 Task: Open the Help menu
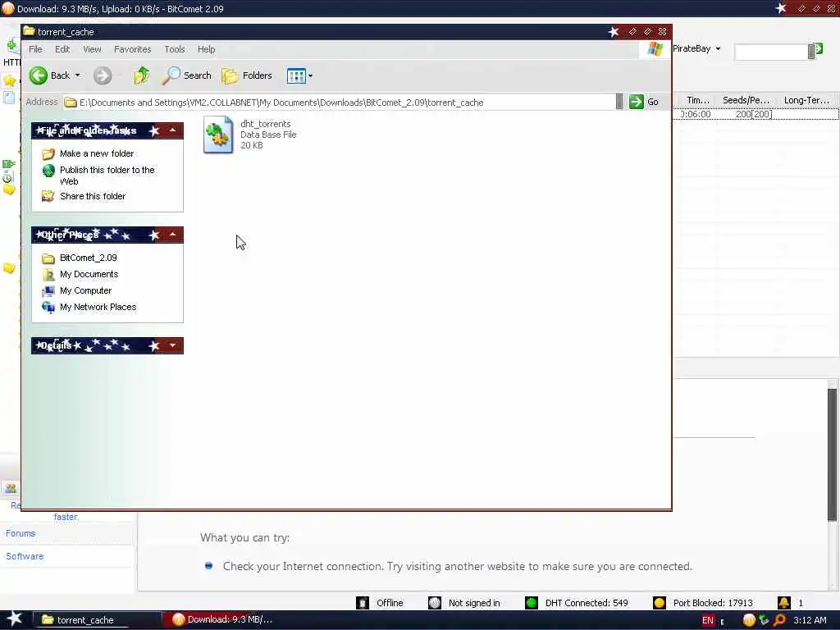point(206,49)
